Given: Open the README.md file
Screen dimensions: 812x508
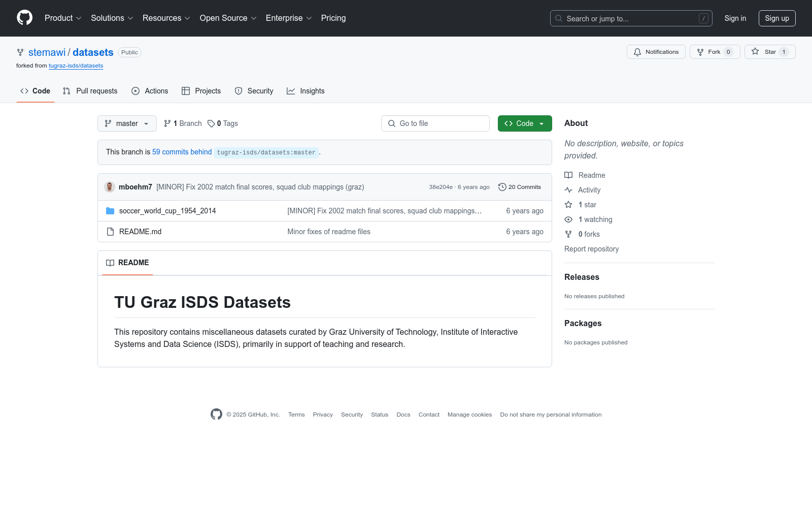Looking at the screenshot, I should click(140, 232).
